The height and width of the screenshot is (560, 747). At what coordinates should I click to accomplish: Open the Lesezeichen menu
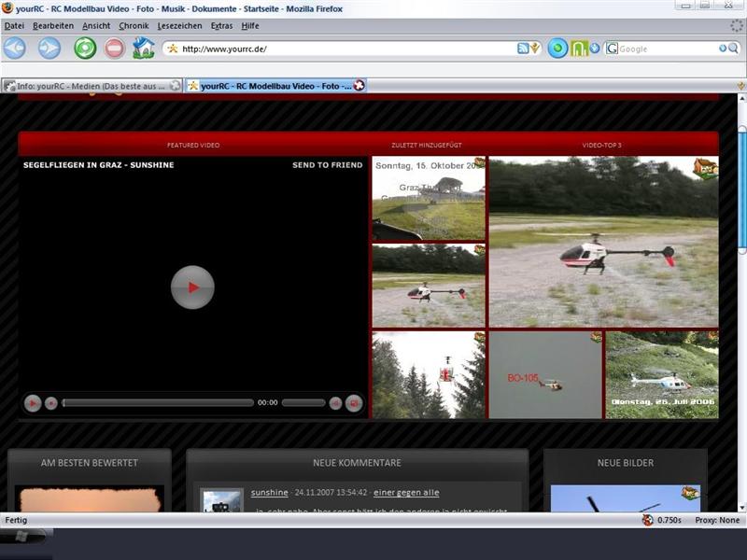(179, 26)
